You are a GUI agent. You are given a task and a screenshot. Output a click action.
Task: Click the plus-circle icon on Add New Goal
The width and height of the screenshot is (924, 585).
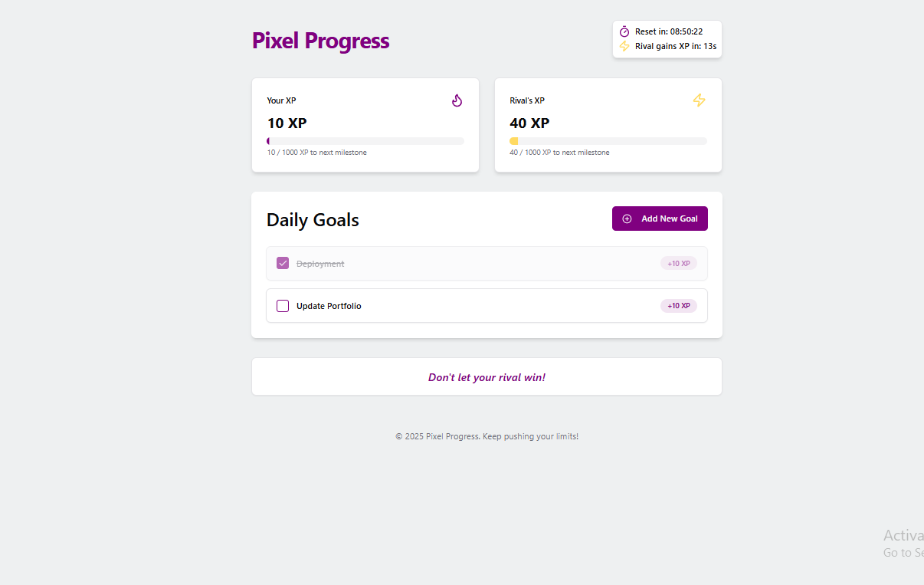[x=627, y=219]
